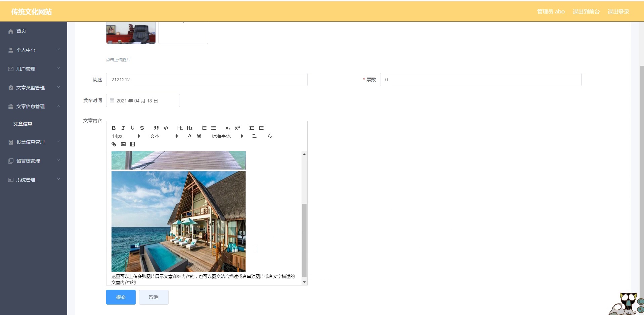Click the mascot figure in the corner
This screenshot has width=644, height=315.
pos(627,304)
